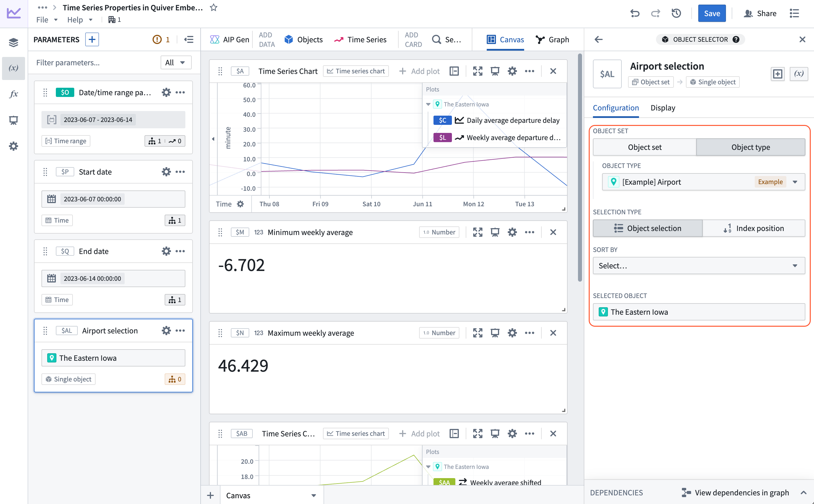
Task: Open the layers icon in left sidebar
Action: coord(13,42)
